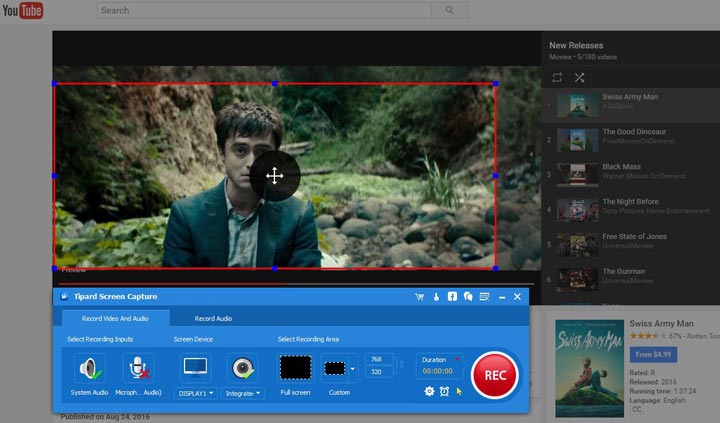
Task: Click the YouTube logo
Action: click(23, 11)
